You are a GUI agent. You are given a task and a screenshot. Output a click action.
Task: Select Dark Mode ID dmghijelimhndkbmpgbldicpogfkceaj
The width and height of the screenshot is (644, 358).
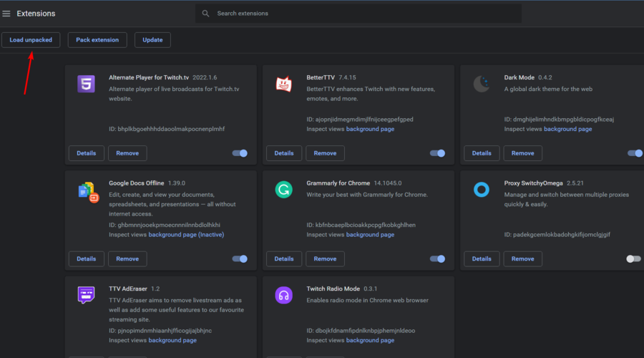pos(559,119)
